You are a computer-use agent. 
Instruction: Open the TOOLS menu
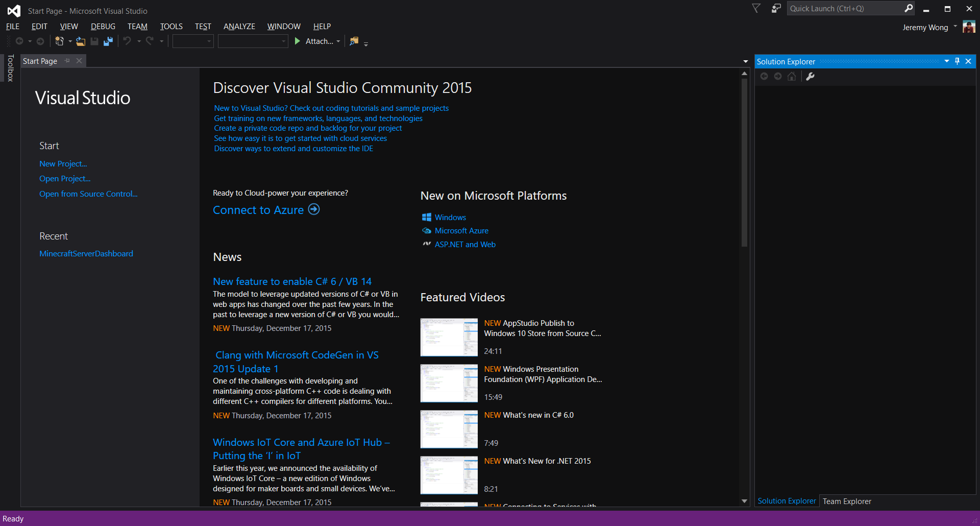pyautogui.click(x=171, y=27)
